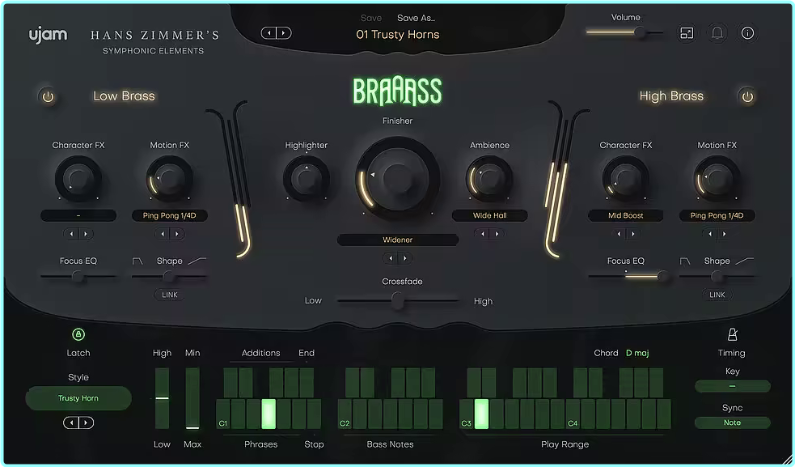Image resolution: width=795 pixels, height=467 pixels.
Task: Click the C2 Bass Notes key
Action: pos(345,414)
